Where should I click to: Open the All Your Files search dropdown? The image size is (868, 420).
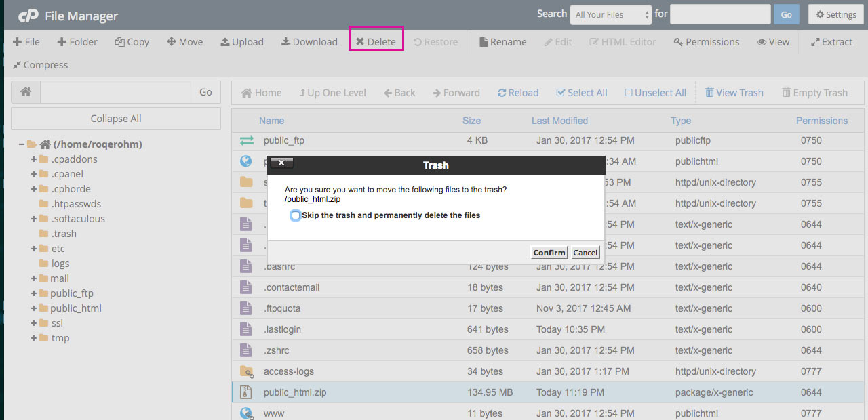click(x=612, y=14)
